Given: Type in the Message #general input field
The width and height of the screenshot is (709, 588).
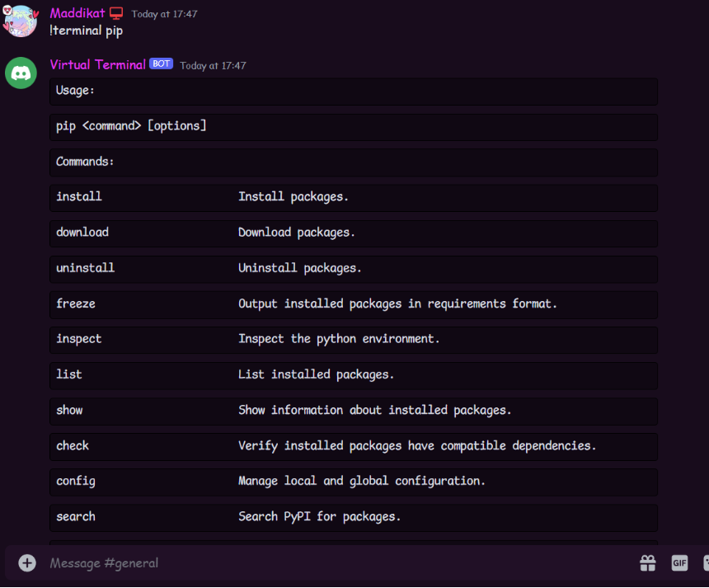Looking at the screenshot, I should point(330,562).
